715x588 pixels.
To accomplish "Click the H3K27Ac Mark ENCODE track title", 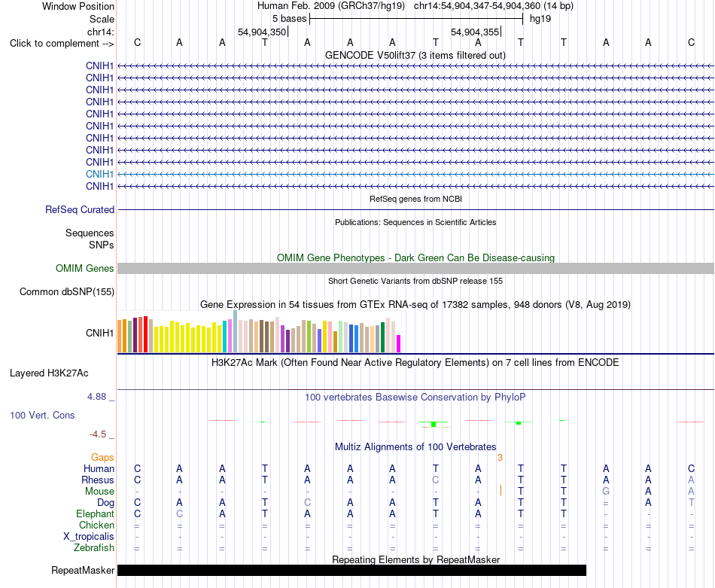I will (x=415, y=363).
